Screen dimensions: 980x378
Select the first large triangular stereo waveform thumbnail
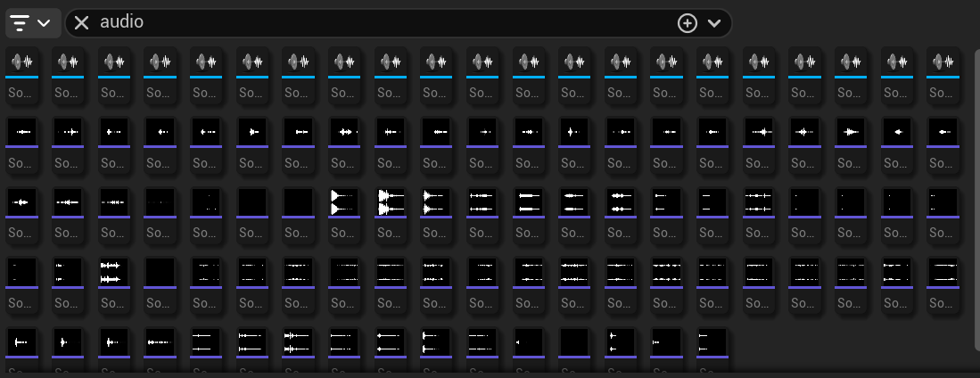[x=344, y=201]
